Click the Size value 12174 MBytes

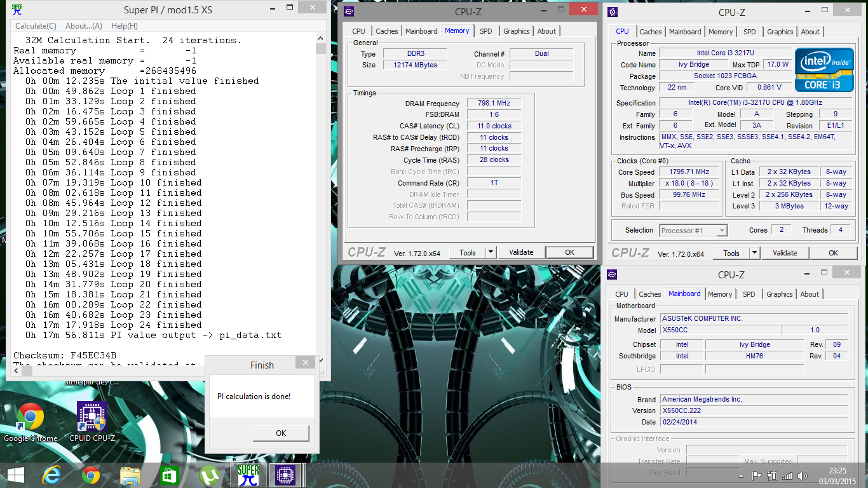point(414,65)
